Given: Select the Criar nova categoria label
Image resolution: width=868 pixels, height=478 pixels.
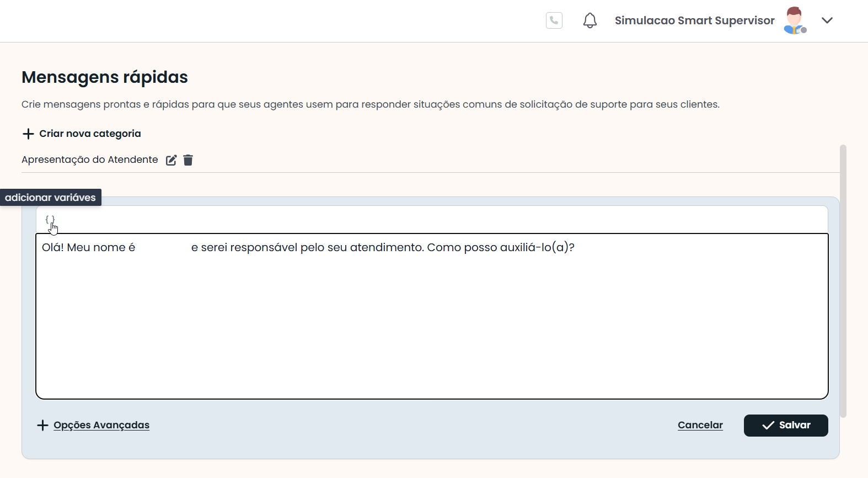Looking at the screenshot, I should pos(90,134).
